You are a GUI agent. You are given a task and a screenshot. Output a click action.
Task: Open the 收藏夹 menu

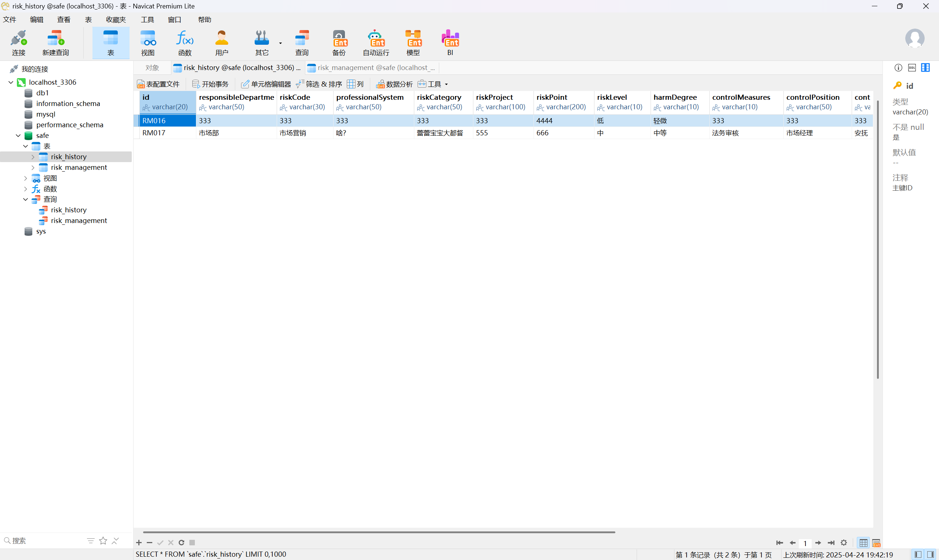[116, 20]
